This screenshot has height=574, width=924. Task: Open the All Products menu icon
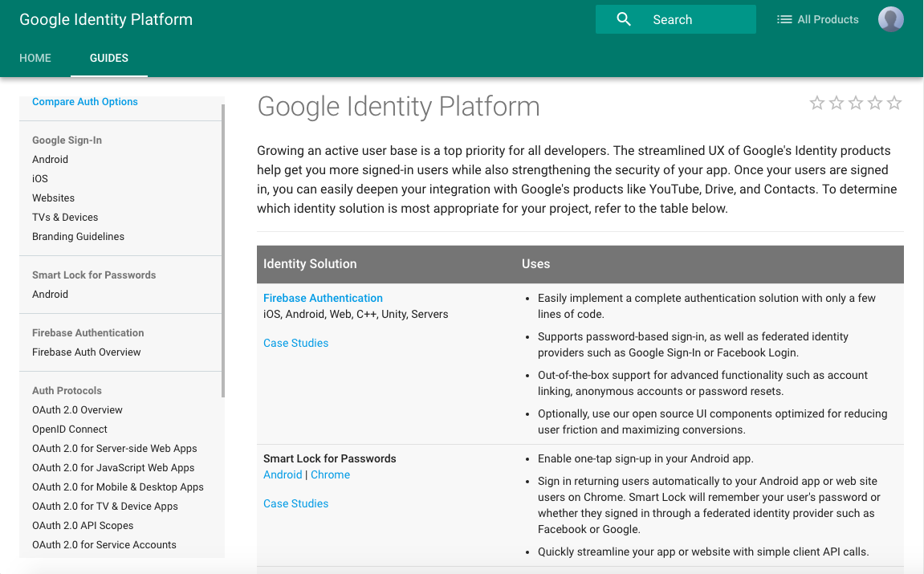pos(784,19)
